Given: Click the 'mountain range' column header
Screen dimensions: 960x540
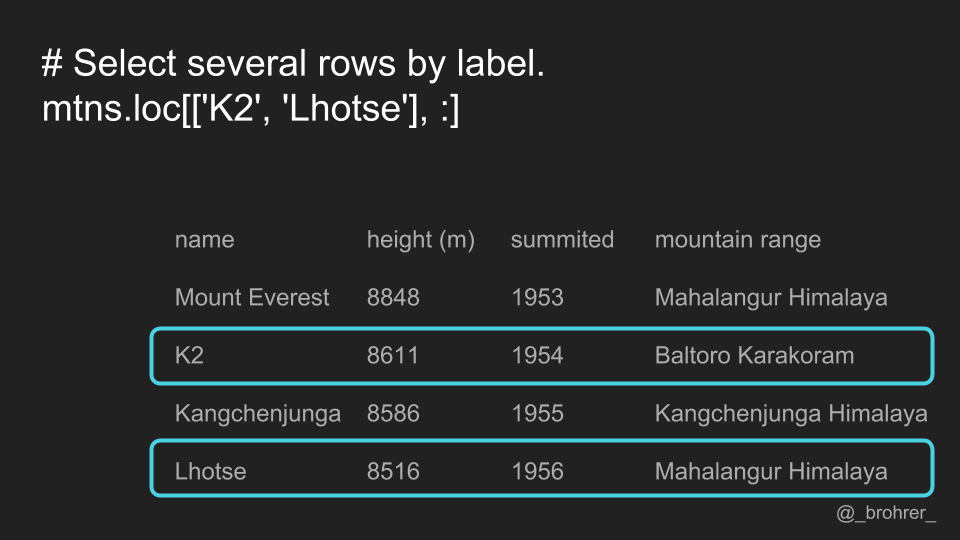Looking at the screenshot, I should coord(738,240).
